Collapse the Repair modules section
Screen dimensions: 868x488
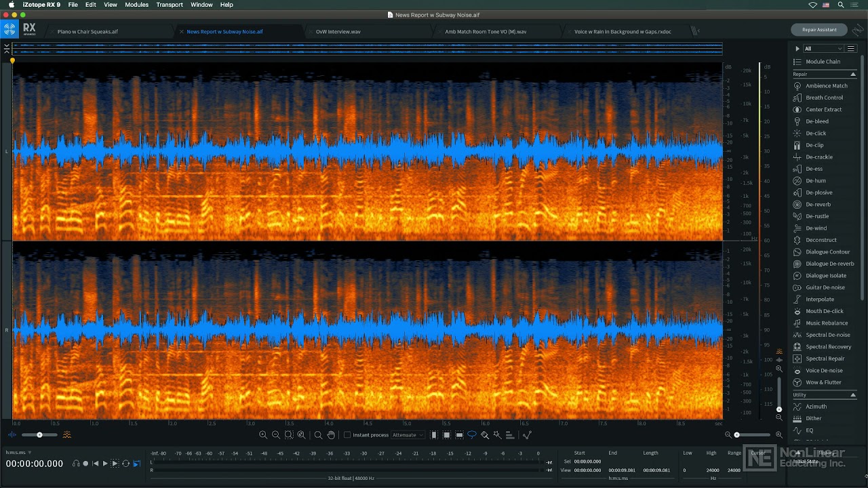point(853,74)
